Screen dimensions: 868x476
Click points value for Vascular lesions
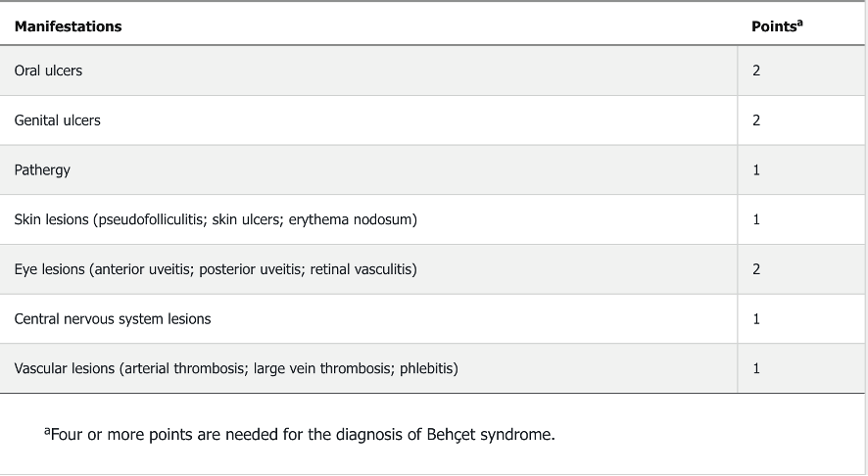(756, 368)
